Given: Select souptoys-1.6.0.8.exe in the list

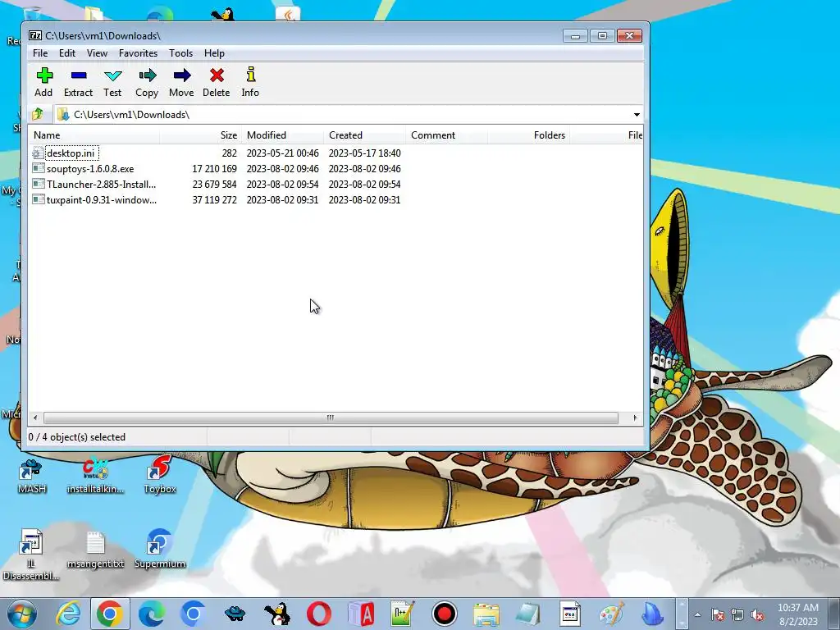Looking at the screenshot, I should pos(90,169).
